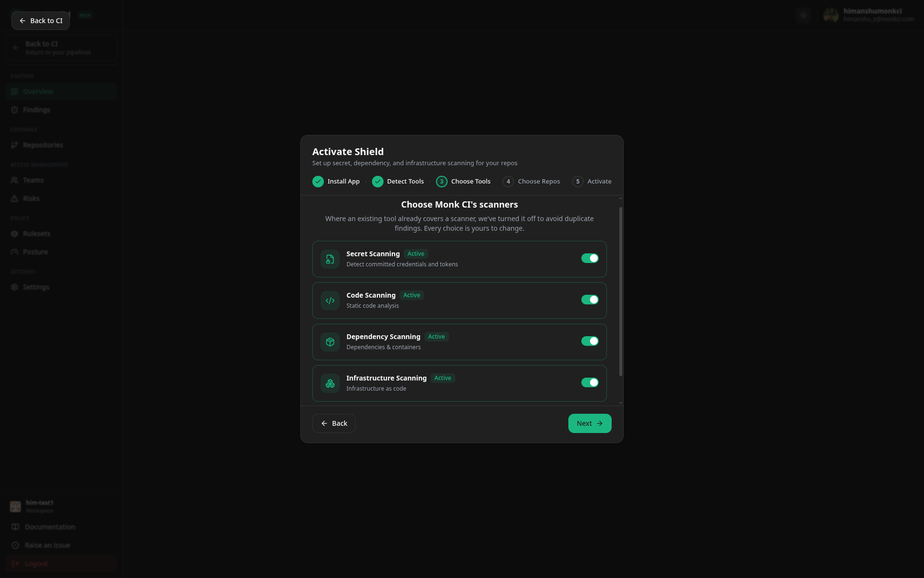This screenshot has height=578, width=924.
Task: Open Rulesets in the sidebar
Action: (x=62, y=234)
